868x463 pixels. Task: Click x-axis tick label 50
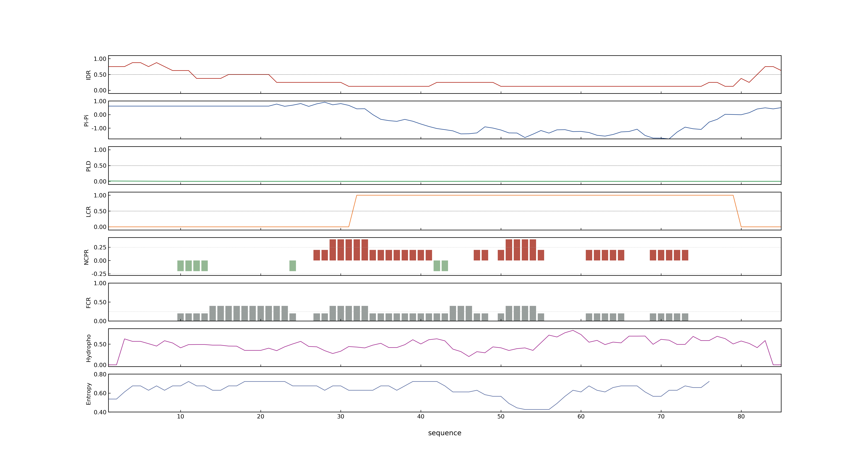coord(501,416)
